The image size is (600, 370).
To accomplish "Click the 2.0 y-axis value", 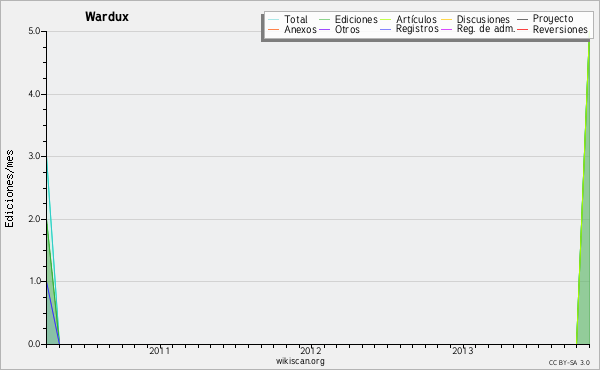I will click(34, 219).
